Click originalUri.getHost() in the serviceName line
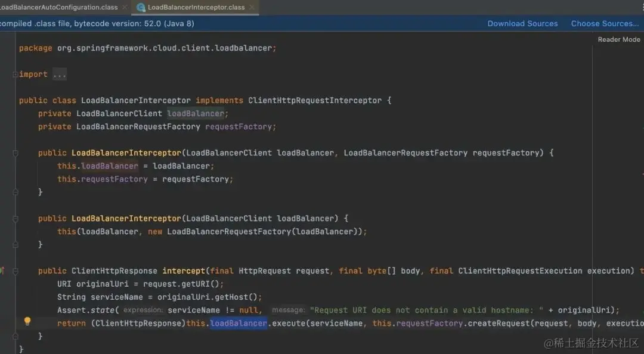 208,297
